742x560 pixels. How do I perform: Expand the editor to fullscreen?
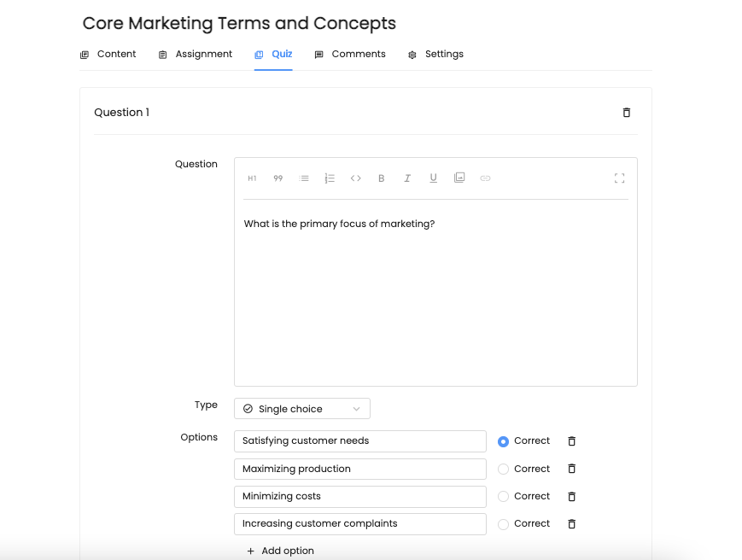click(619, 178)
